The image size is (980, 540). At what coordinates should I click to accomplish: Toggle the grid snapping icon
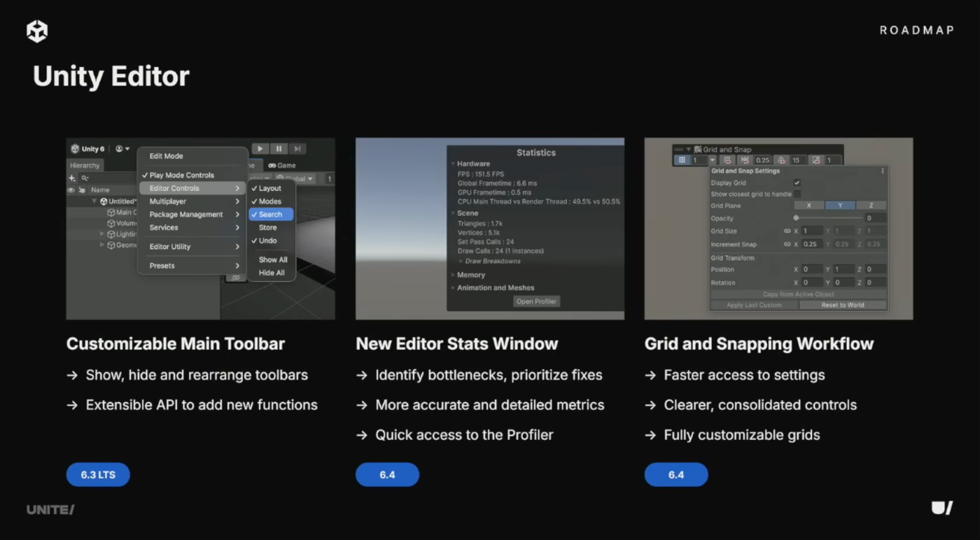pos(726,160)
